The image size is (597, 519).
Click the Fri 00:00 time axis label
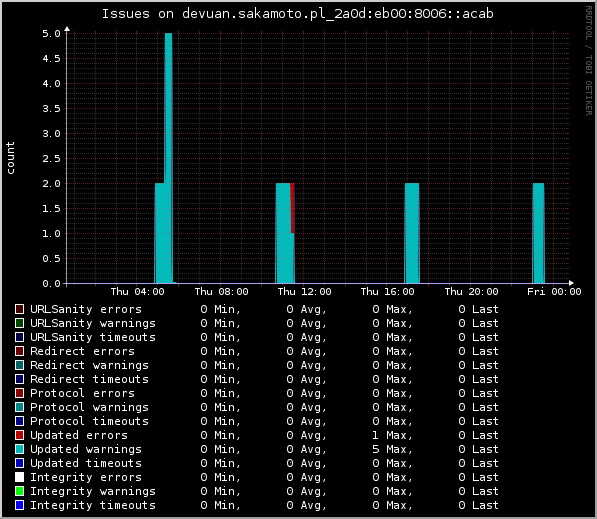tap(554, 292)
